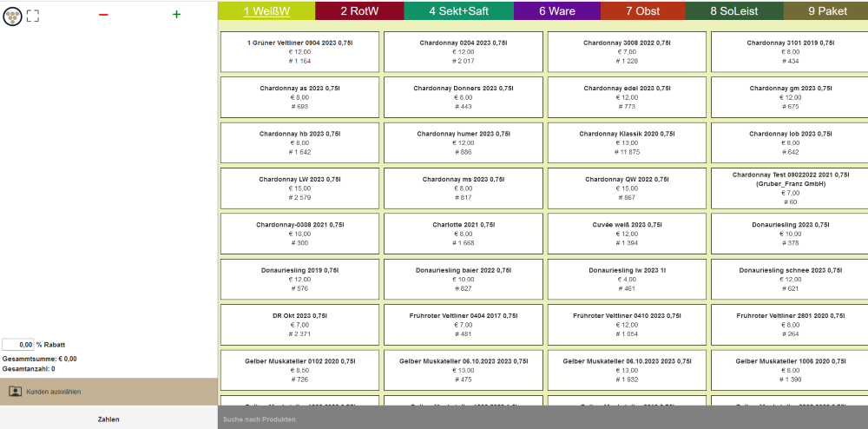Select Charlotte 2021 0,75l product tile
The width and height of the screenshot is (868, 429).
[464, 234]
